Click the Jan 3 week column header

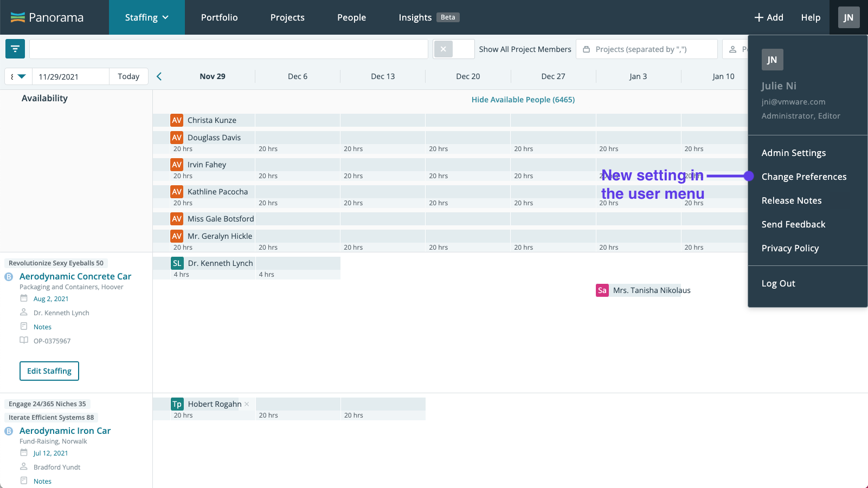point(638,76)
